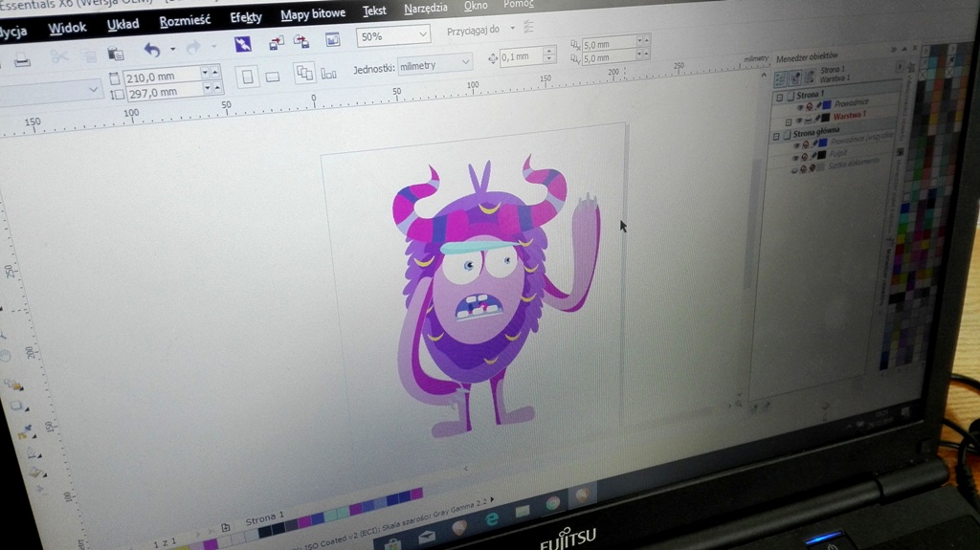Toggle visibility eye of Warstwa 1 layer
The width and height of the screenshot is (980, 550).
tap(799, 120)
